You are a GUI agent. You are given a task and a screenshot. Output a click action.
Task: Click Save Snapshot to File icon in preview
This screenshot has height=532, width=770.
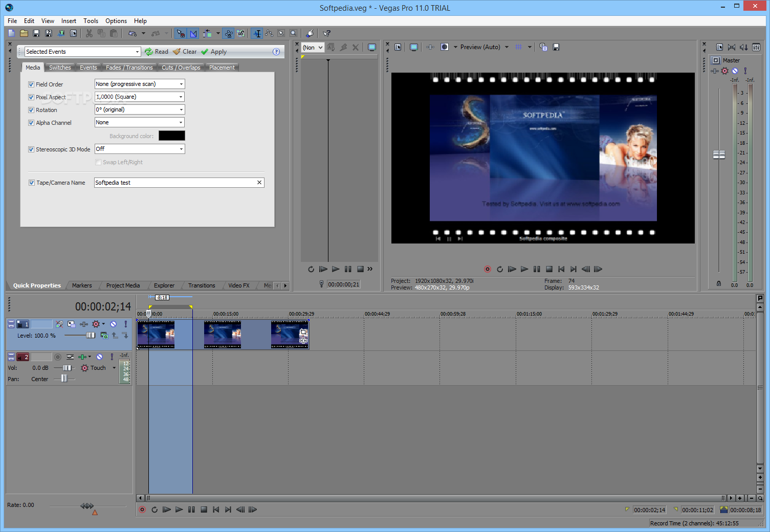(x=556, y=47)
